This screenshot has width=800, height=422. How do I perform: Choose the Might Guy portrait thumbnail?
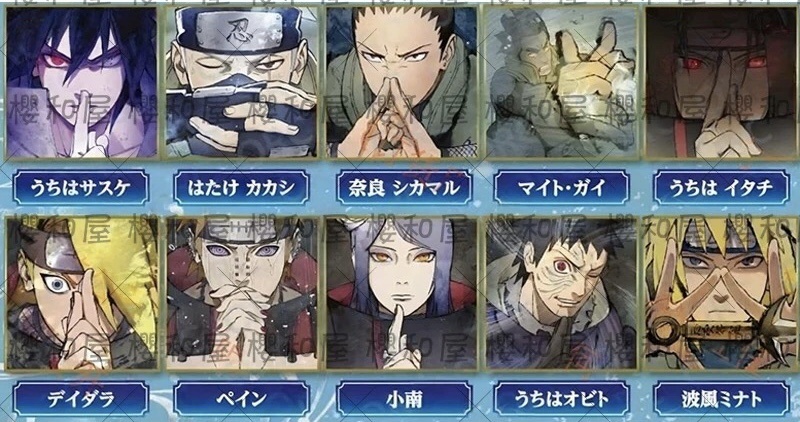pos(561,82)
